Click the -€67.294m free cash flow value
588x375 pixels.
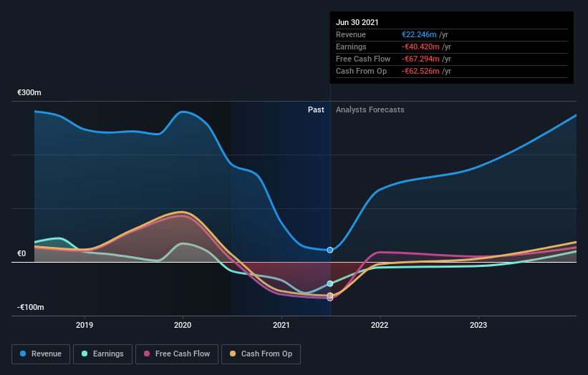pos(420,59)
